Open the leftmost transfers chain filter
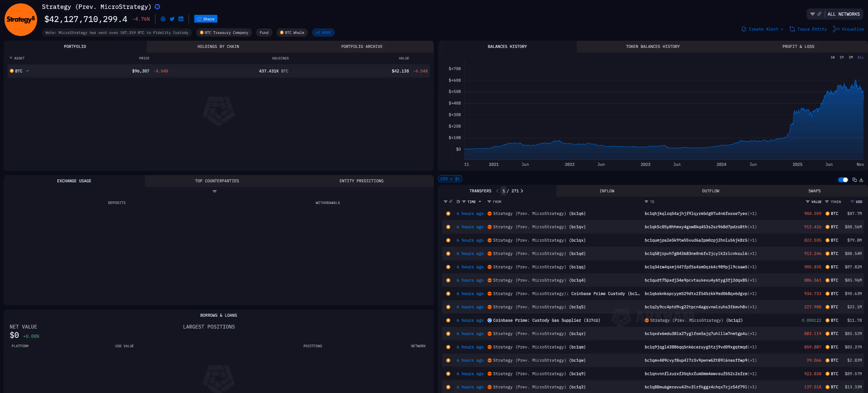Screen dimensions: 868x393 [x=445, y=202]
